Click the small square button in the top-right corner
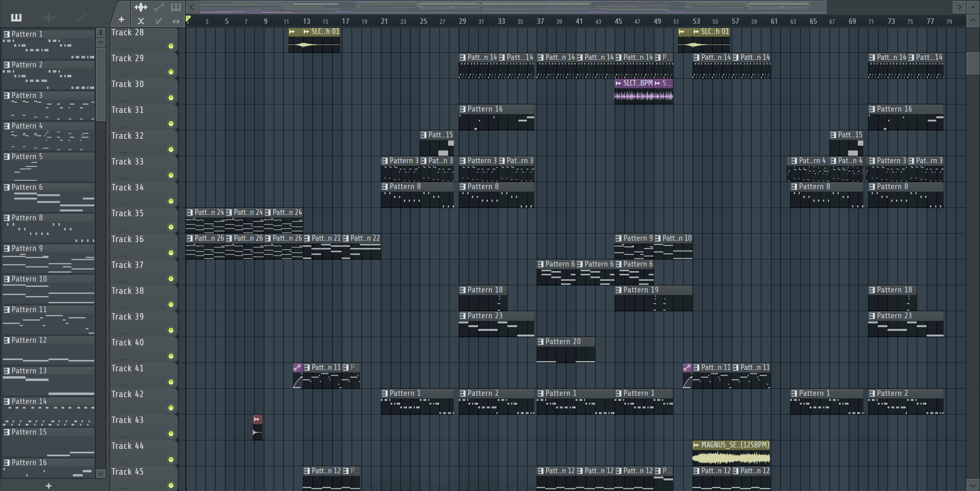 [973, 7]
